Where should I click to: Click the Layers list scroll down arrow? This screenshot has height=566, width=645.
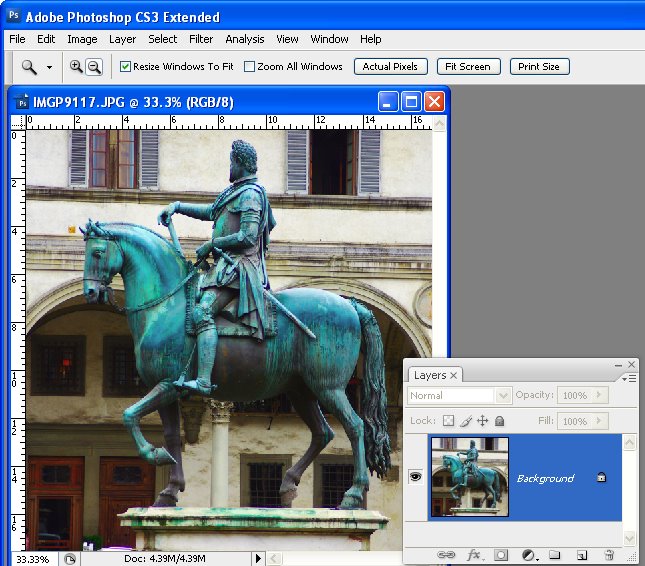pos(629,538)
